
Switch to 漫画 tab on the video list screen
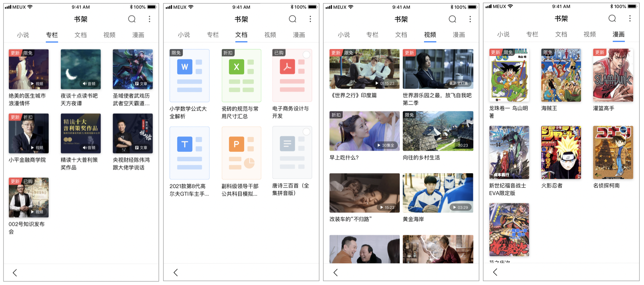(459, 35)
